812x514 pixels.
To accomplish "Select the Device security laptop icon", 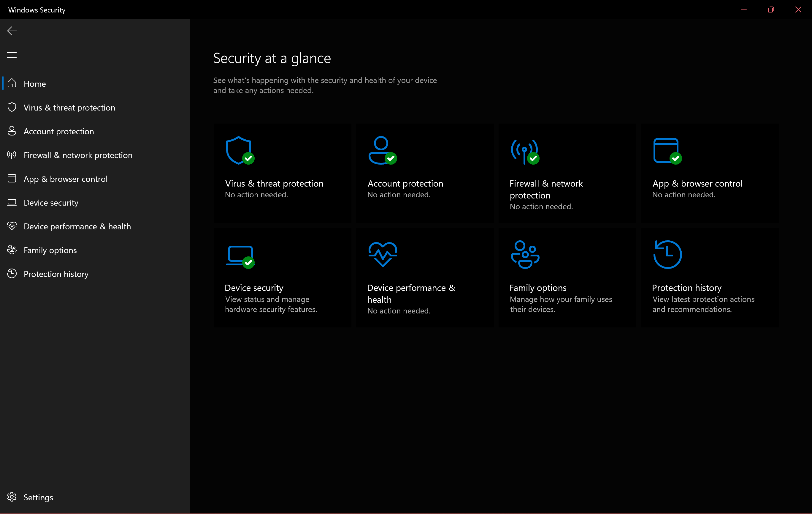I will tap(12, 203).
